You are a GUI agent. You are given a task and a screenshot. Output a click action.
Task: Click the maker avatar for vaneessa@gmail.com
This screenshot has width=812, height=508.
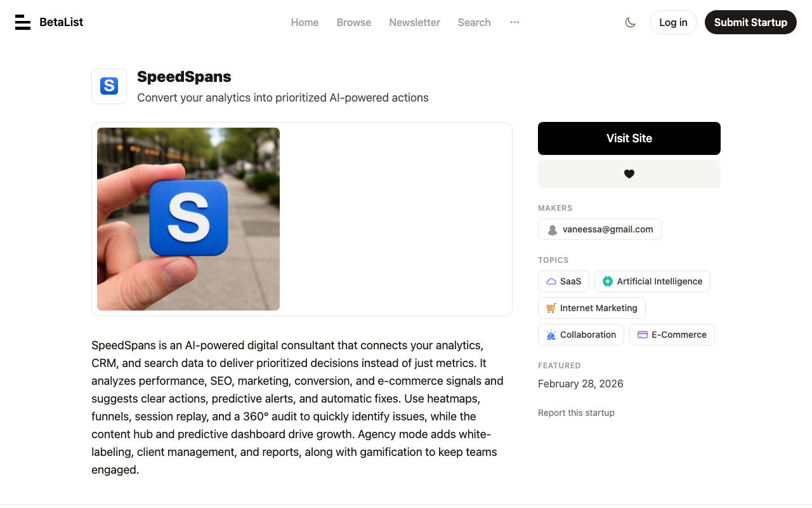tap(553, 230)
